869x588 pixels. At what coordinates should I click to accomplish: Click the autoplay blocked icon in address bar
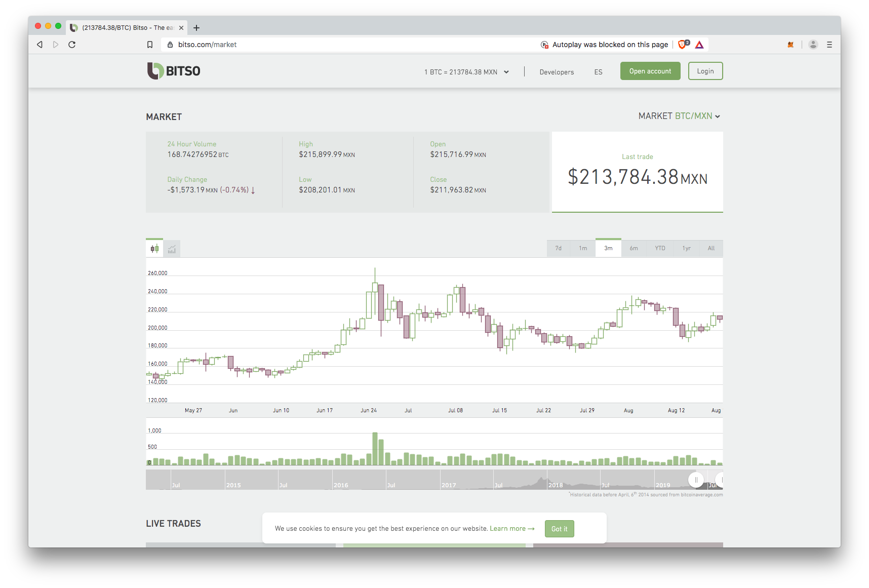(544, 45)
